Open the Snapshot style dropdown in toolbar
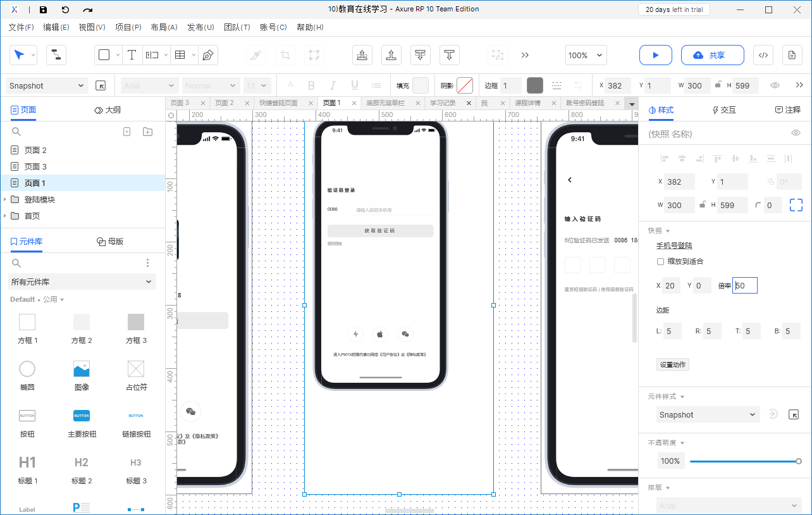Screen dimensions: 812x515 (x=47, y=85)
